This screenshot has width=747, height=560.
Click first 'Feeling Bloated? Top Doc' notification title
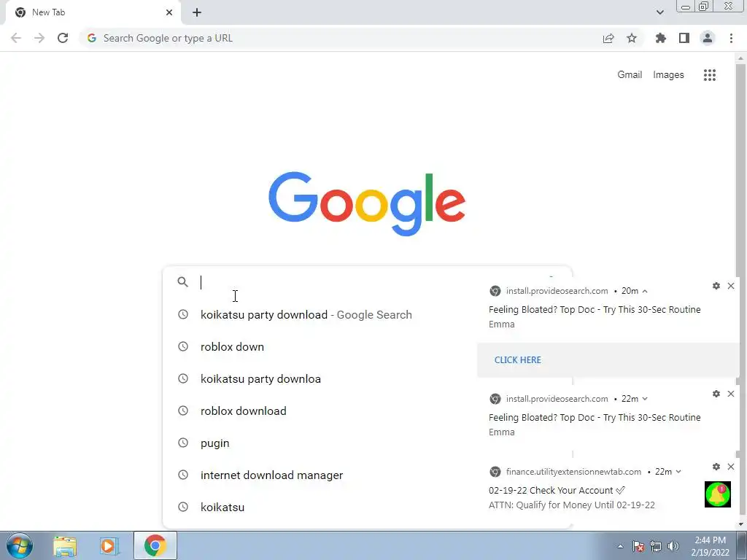(x=595, y=309)
